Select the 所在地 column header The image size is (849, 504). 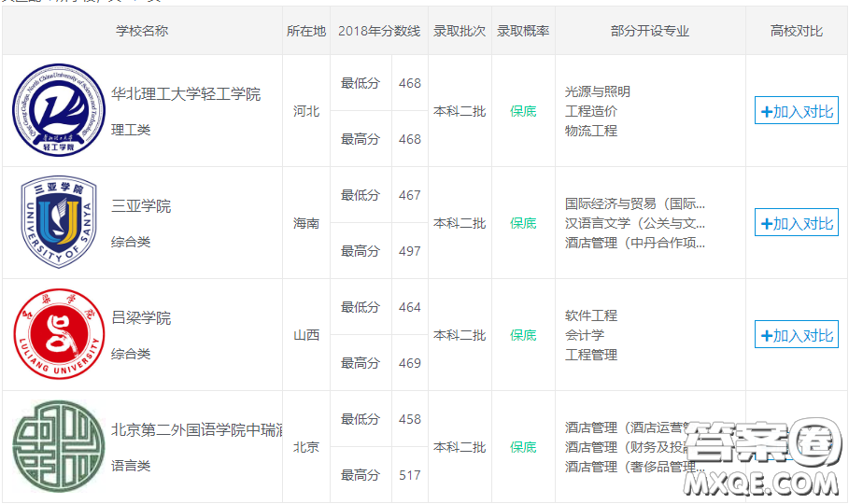tap(306, 31)
